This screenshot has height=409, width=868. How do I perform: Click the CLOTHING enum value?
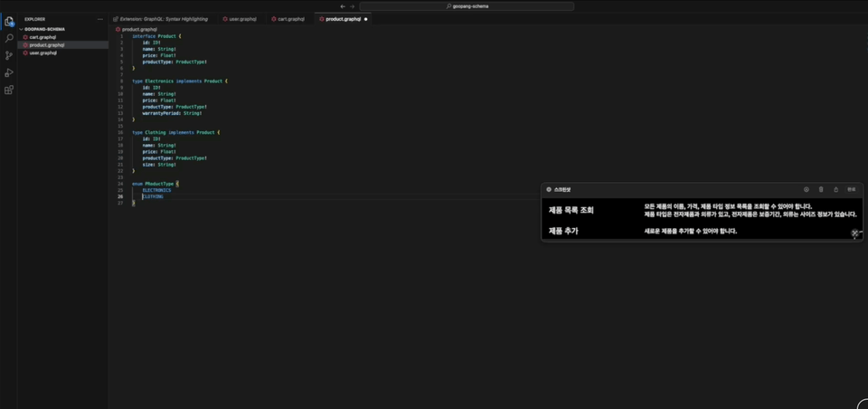153,196
